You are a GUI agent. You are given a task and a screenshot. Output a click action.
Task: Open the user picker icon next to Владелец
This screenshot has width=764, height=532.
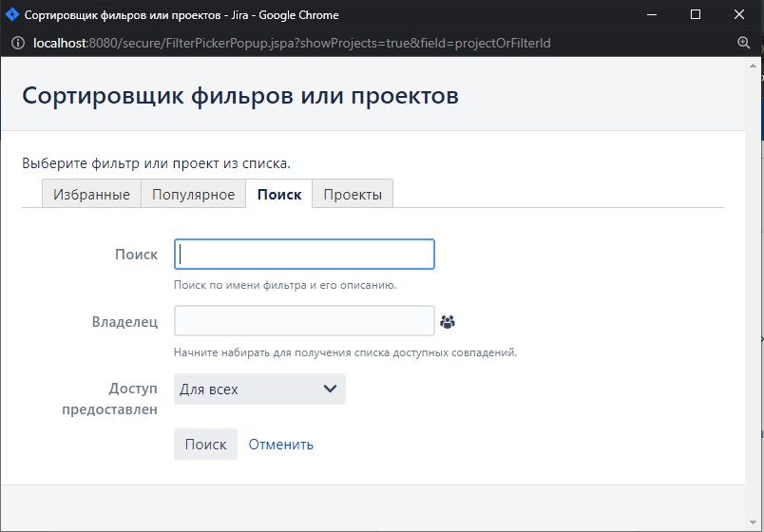[x=448, y=321]
